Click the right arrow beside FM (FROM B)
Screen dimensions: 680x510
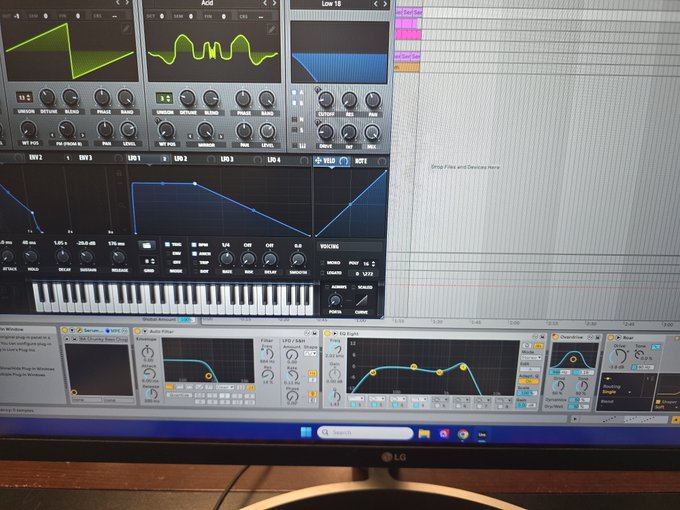pyautogui.click(x=82, y=136)
